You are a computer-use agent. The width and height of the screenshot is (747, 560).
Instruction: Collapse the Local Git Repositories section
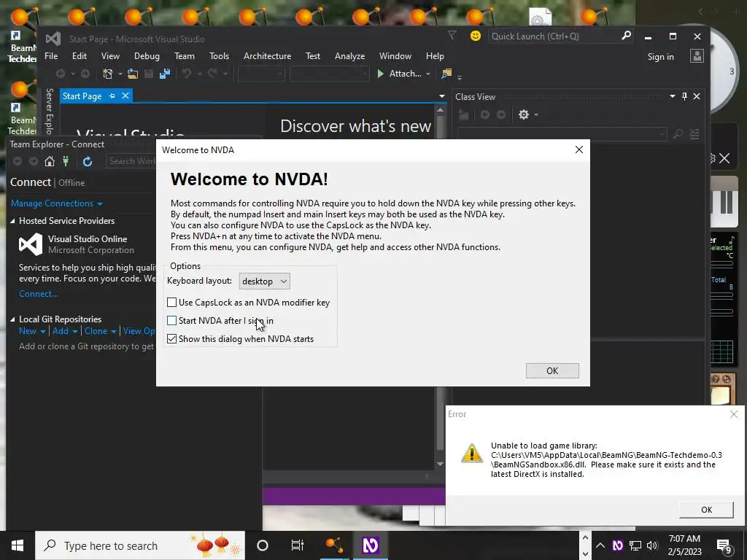(13, 319)
